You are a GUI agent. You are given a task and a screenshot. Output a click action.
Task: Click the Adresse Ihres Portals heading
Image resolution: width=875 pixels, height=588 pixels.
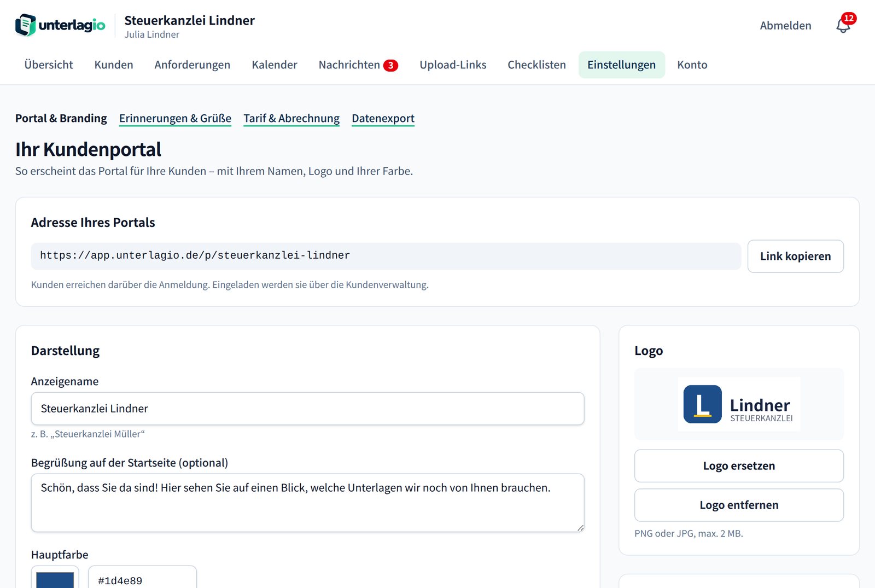[93, 223]
